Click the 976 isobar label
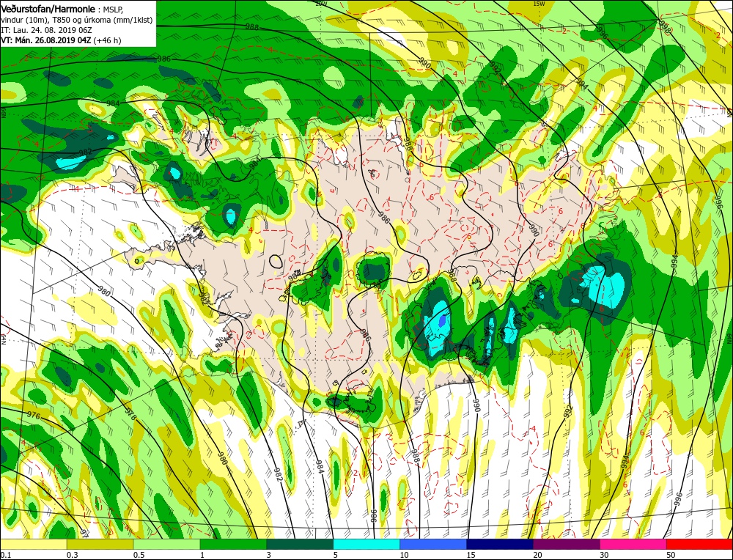733x560 pixels. 33,415
